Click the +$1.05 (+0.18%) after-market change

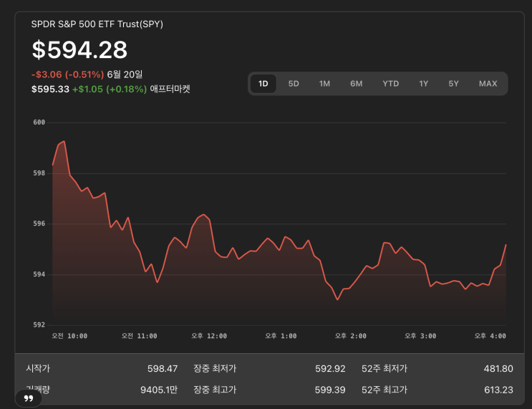[110, 89]
